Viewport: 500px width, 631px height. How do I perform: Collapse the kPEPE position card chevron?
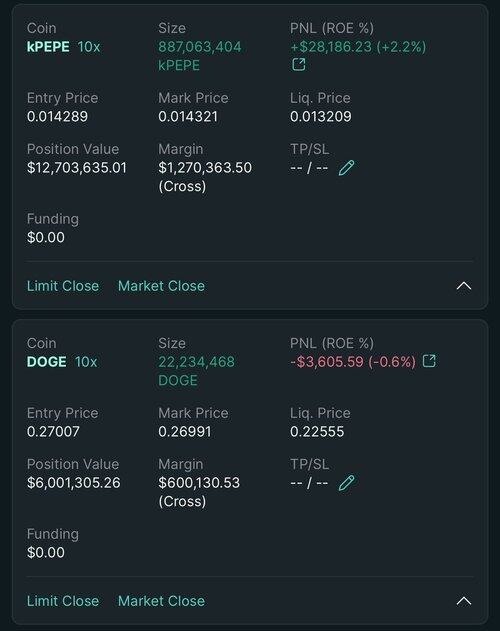(x=464, y=286)
